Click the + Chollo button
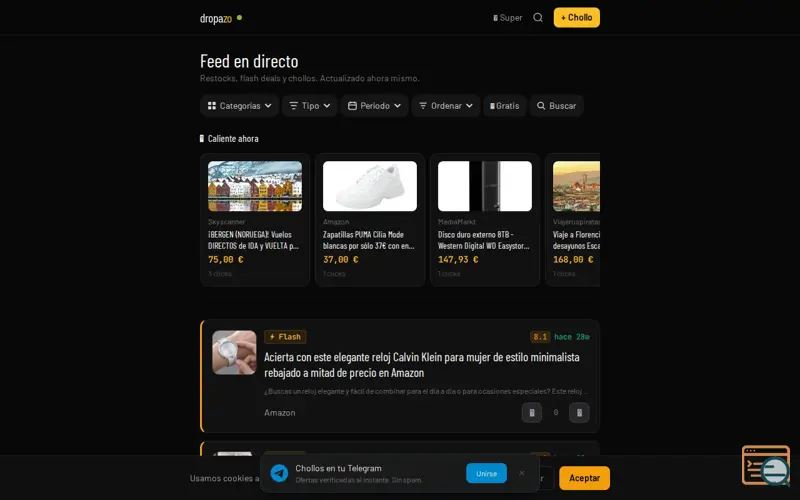This screenshot has height=500, width=800. [577, 17]
